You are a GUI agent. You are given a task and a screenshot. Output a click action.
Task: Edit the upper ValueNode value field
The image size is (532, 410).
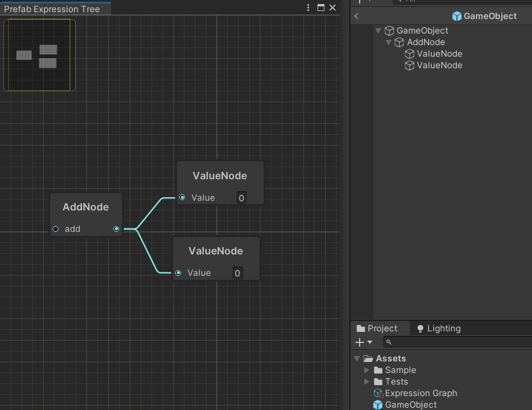[241, 198]
